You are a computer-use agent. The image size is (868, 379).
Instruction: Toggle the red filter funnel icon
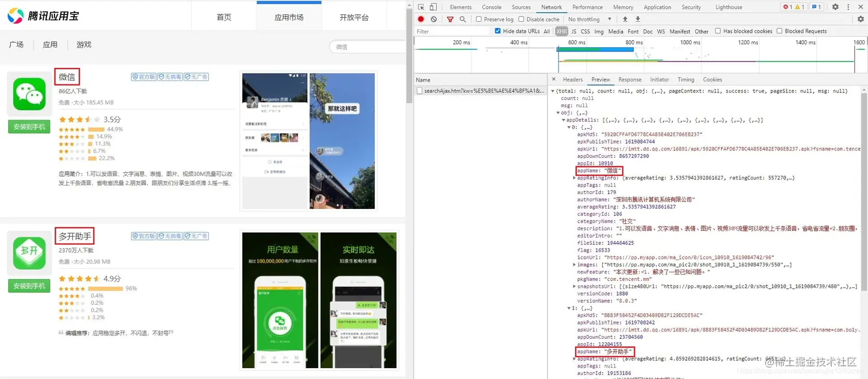click(x=450, y=19)
